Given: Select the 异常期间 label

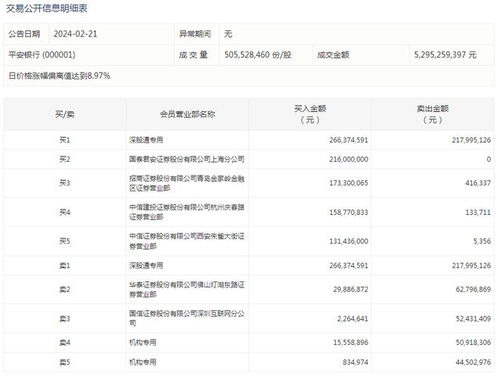Looking at the screenshot, I should 195,34.
